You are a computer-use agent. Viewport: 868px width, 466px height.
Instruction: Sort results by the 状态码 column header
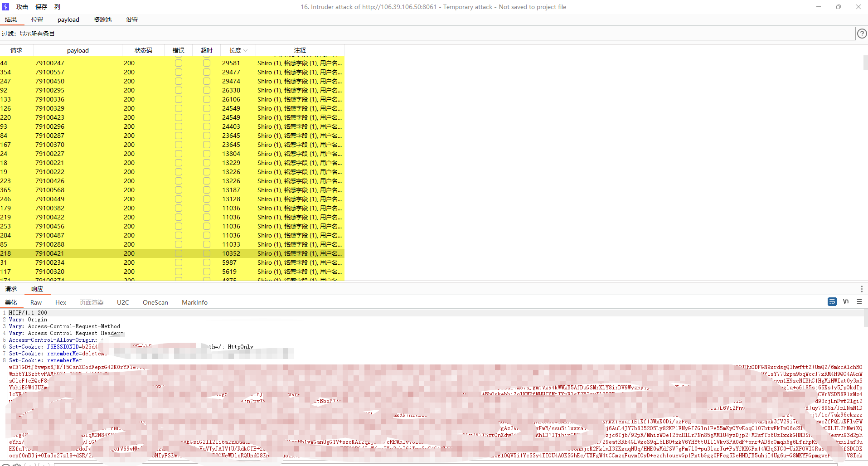143,50
